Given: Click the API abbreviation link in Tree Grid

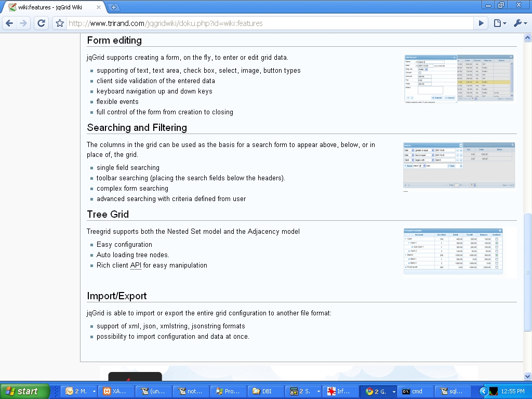Looking at the screenshot, I should [136, 265].
